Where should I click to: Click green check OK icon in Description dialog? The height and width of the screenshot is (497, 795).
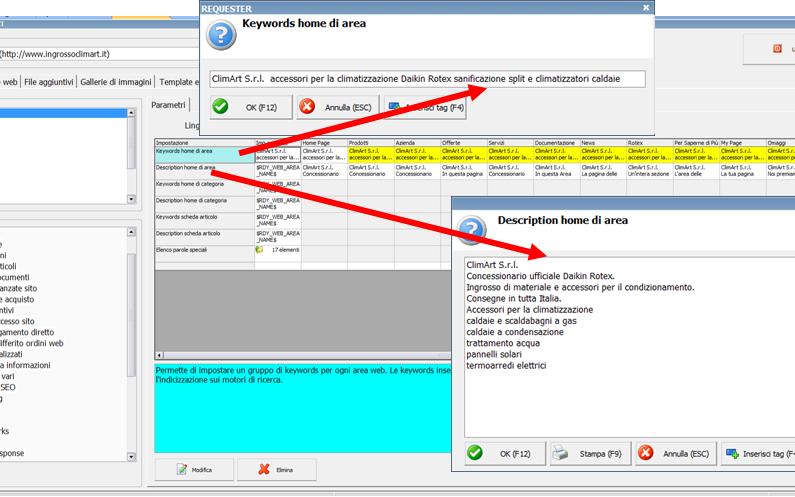[x=475, y=452]
